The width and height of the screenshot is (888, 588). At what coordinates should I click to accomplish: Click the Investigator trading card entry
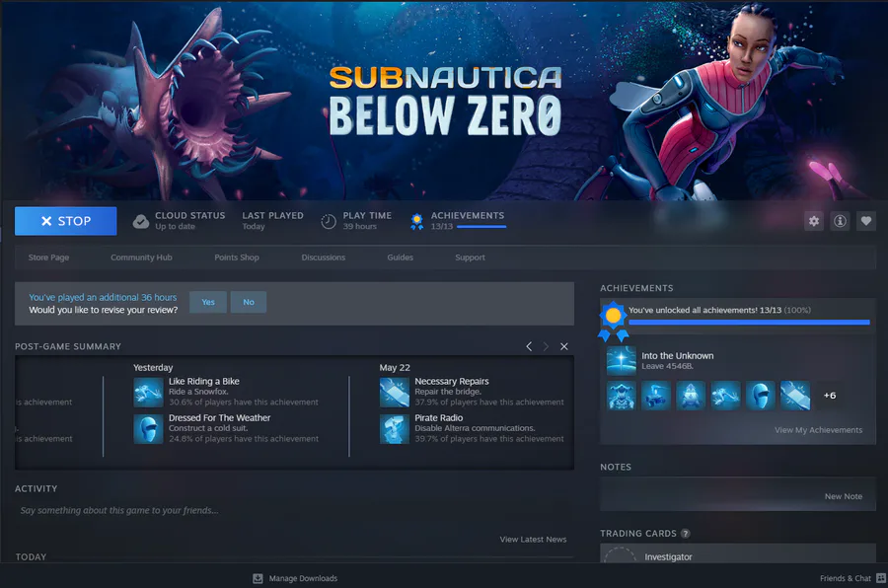[738, 553]
